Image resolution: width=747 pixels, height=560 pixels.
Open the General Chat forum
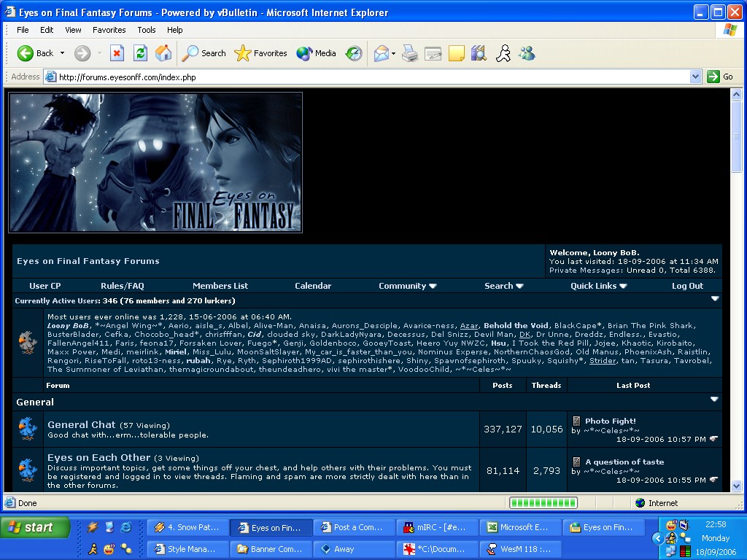tap(82, 424)
